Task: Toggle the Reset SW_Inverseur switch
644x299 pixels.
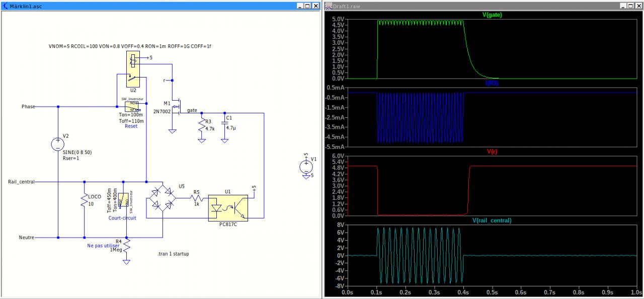Action: click(131, 106)
